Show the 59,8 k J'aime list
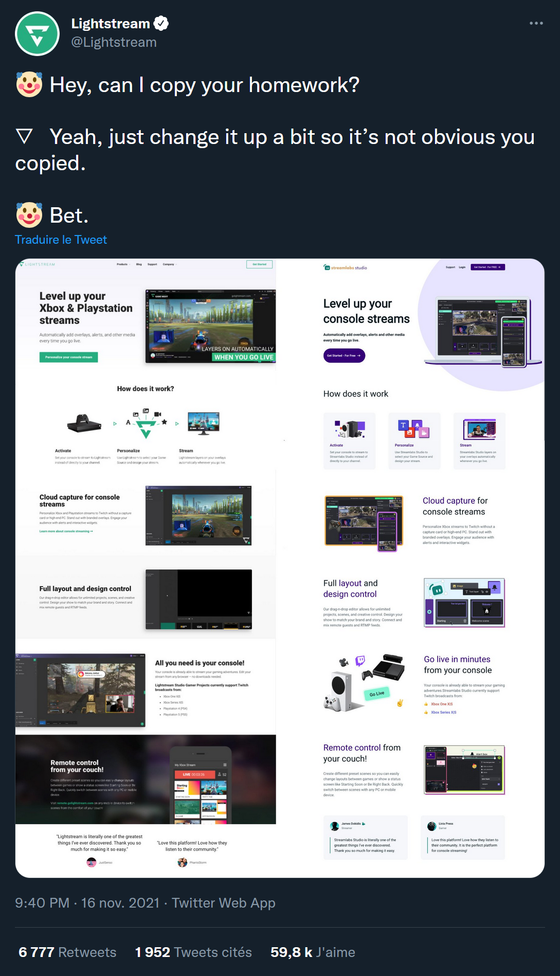This screenshot has height=976, width=560. pos(313,952)
